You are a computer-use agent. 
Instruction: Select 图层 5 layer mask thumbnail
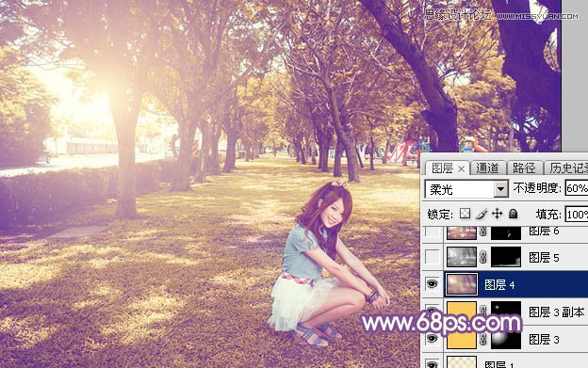[506, 257]
